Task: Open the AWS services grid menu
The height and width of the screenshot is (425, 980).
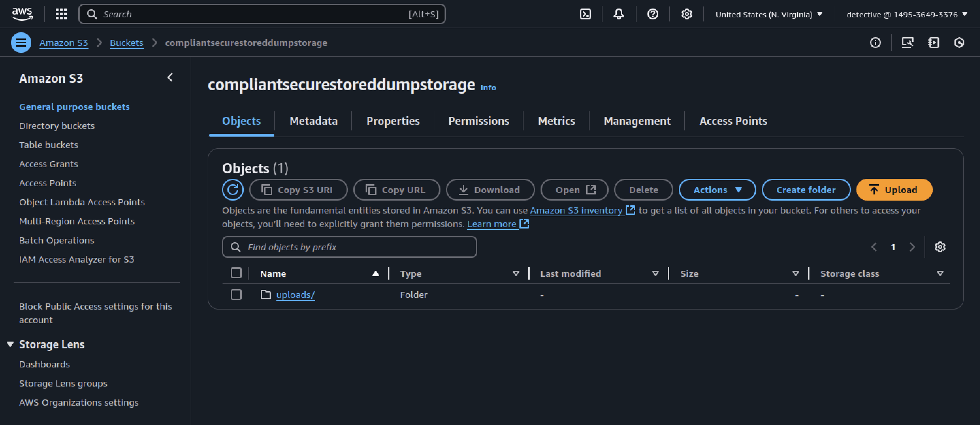Action: point(61,14)
